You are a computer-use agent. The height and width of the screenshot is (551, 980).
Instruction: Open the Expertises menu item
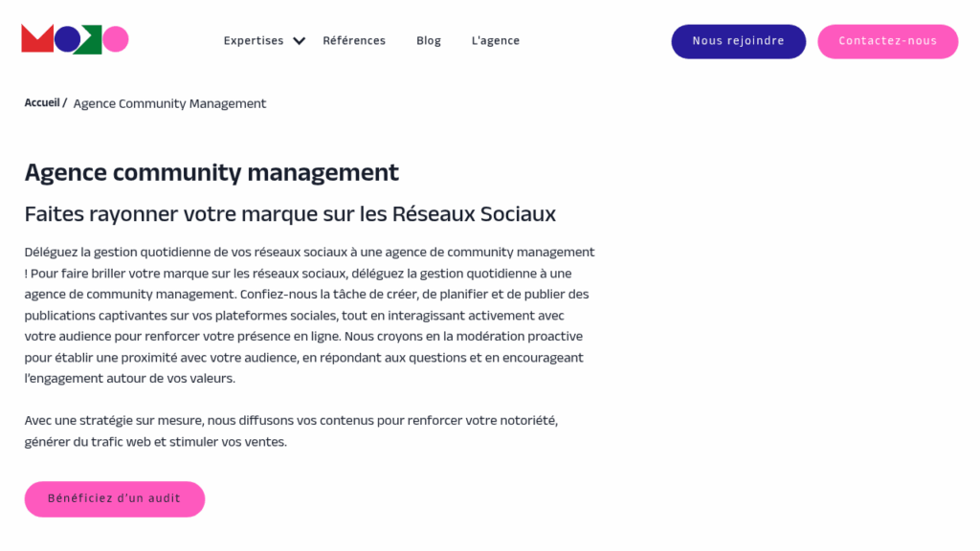(254, 41)
